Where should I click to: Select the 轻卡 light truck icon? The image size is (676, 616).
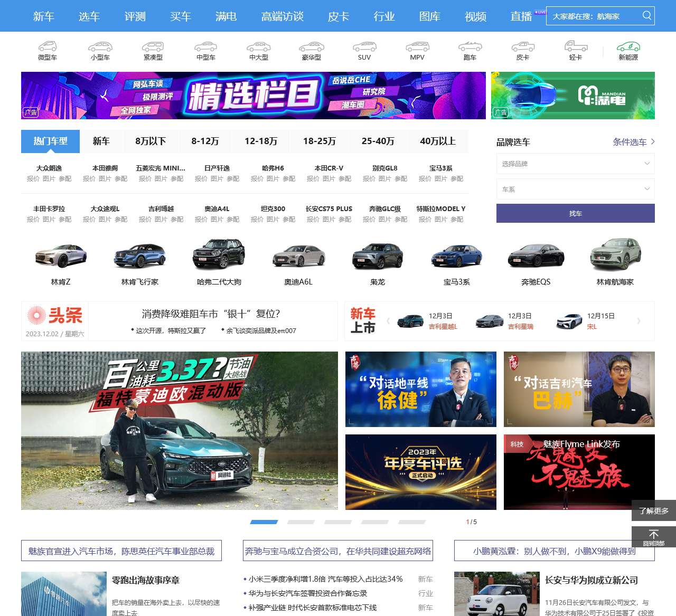(576, 46)
